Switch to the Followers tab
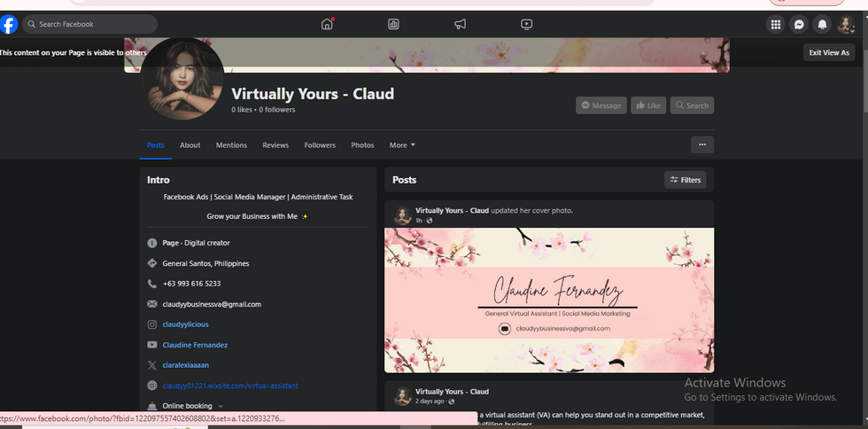The width and height of the screenshot is (868, 429). tap(320, 145)
